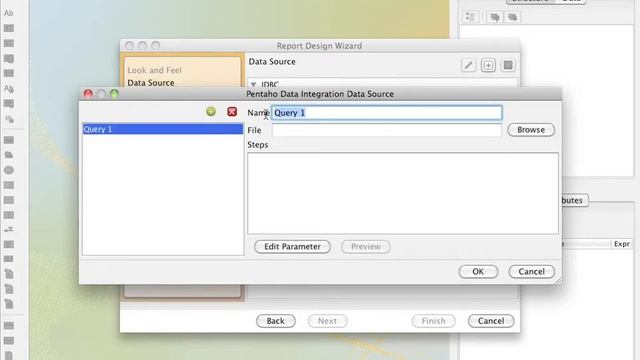Select Query 1 in the query list
The image size is (640, 360).
point(163,129)
